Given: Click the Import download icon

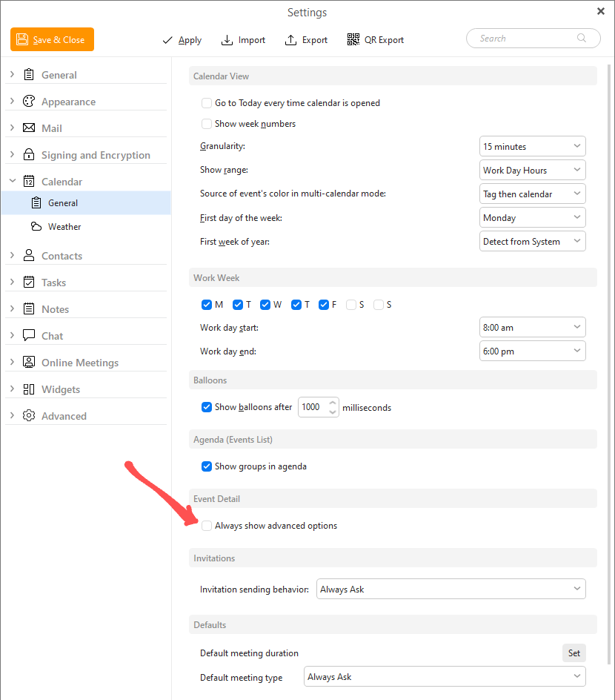Looking at the screenshot, I should coord(227,40).
